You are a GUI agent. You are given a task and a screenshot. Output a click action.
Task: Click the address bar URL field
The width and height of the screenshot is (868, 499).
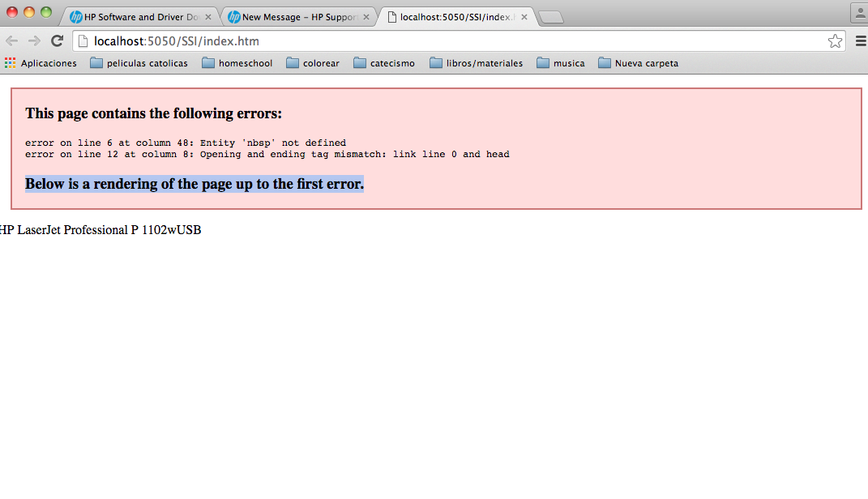coord(459,41)
